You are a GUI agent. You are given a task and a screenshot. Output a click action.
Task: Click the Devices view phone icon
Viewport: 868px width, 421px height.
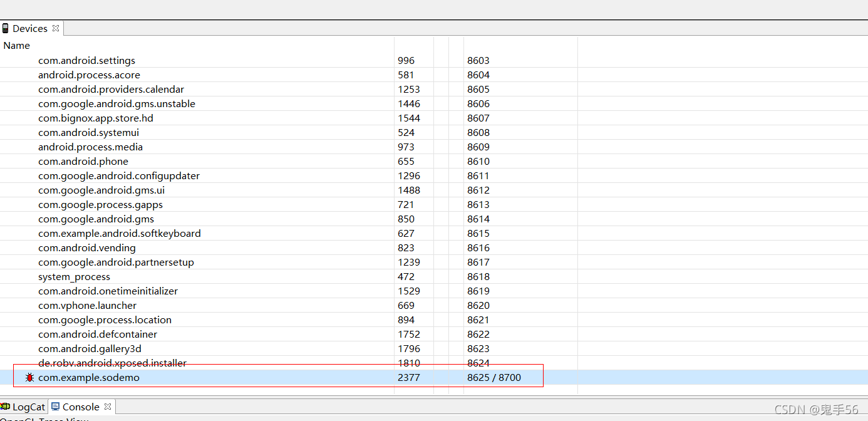click(6, 28)
